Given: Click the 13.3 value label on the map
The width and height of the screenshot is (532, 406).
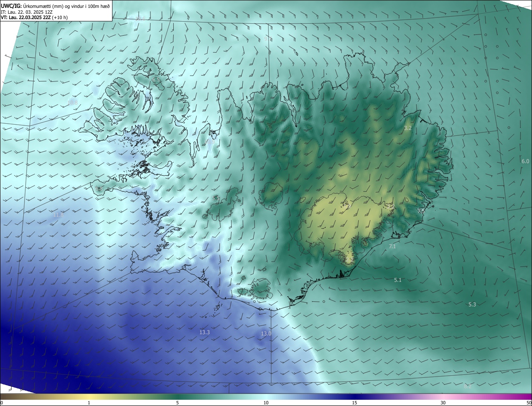Looking at the screenshot, I should pos(204,332).
